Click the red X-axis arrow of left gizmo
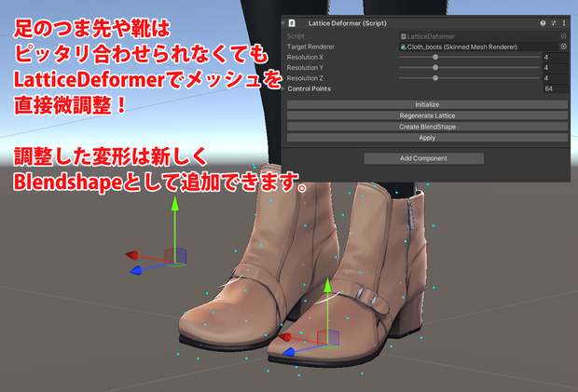Screen dimensions: 578x392 [x=131, y=255]
